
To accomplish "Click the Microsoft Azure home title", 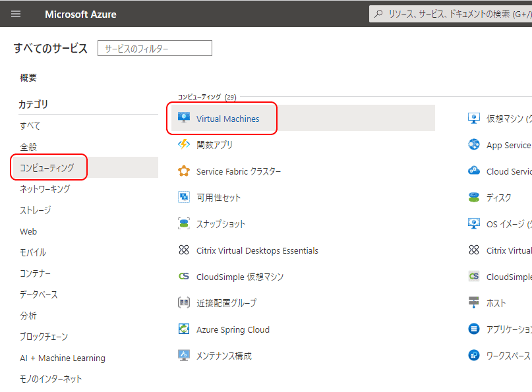I will pyautogui.click(x=80, y=14).
